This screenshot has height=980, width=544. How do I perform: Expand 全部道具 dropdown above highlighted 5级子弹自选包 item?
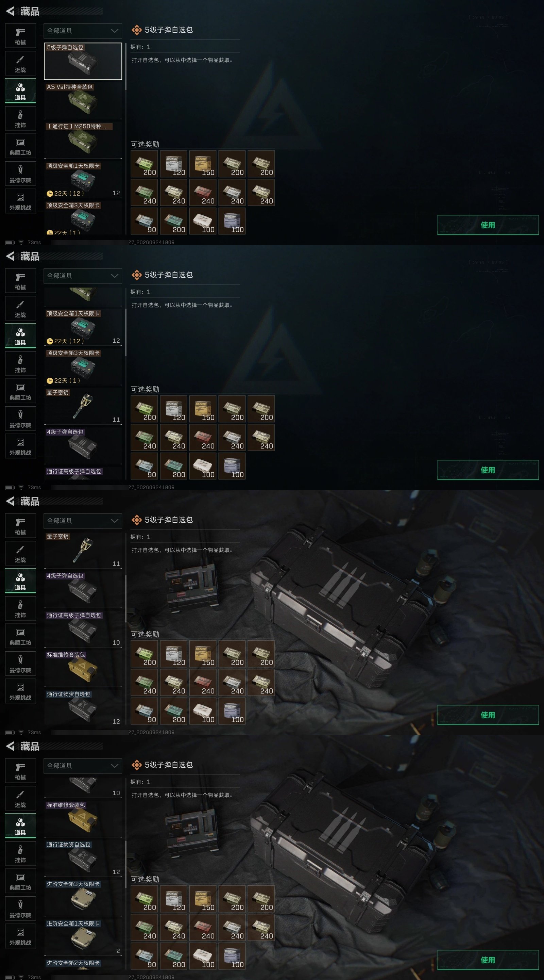tap(83, 31)
